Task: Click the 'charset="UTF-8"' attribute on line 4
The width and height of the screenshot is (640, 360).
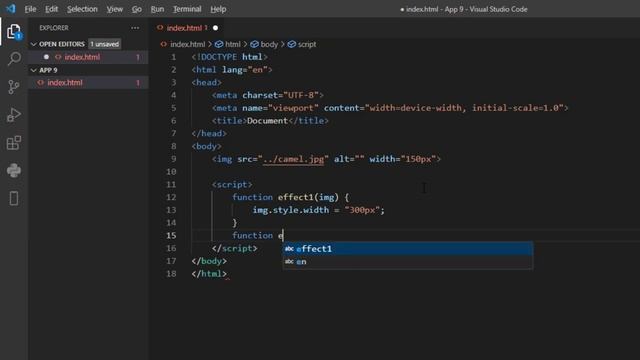Action: (280, 95)
